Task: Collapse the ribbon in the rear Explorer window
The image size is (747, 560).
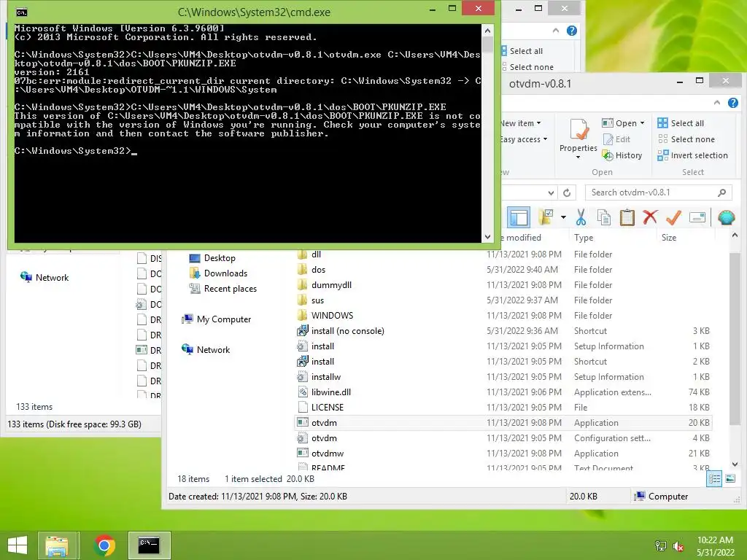Action: pos(555,31)
